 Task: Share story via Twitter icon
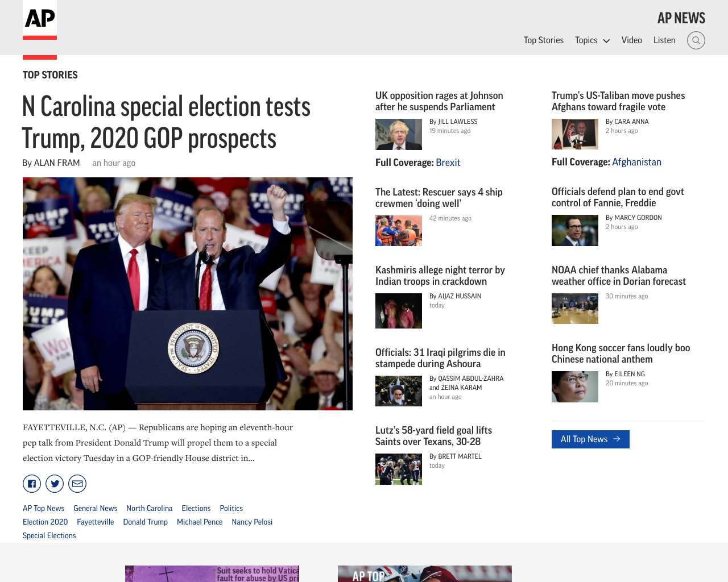point(55,484)
